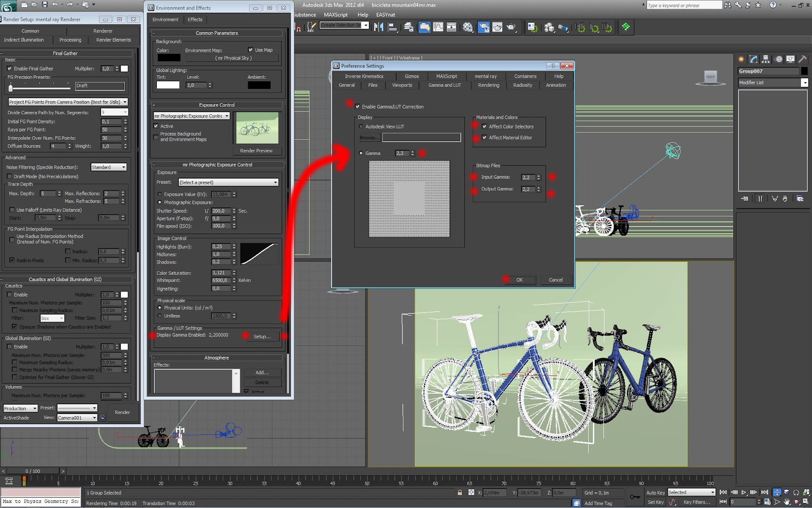Viewport: 812px width, 508px height.
Task: Click the Auto Key button on the status bar
Action: click(655, 492)
